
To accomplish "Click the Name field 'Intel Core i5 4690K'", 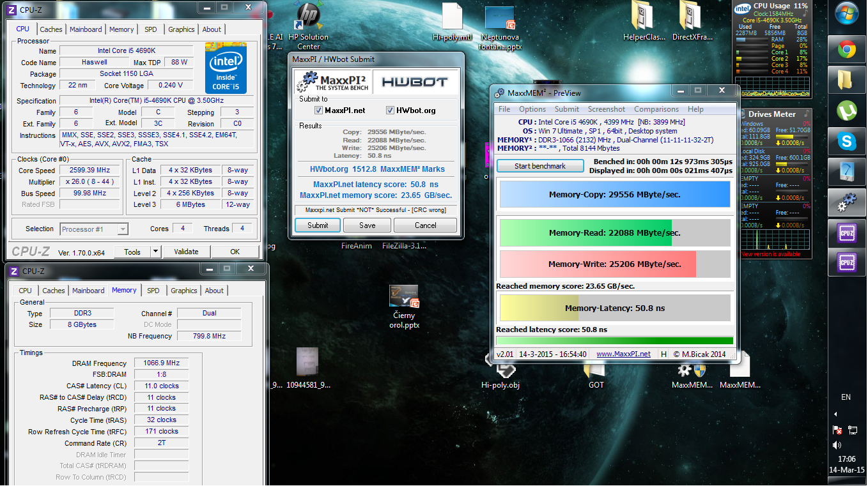I will click(x=127, y=51).
